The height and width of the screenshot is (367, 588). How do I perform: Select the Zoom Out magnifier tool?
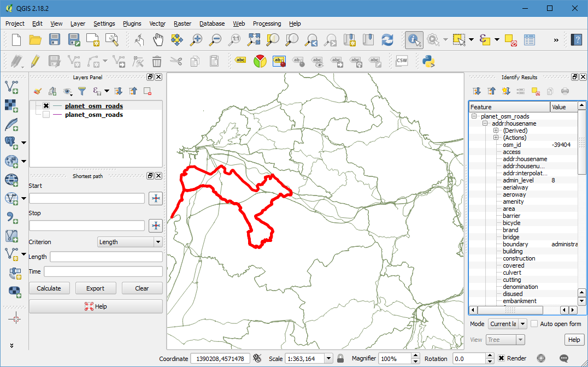(x=215, y=39)
